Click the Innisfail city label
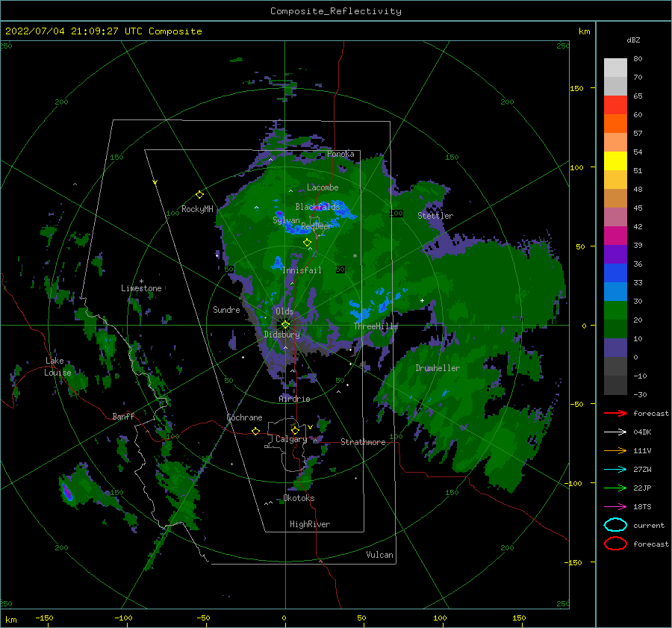 [302, 270]
